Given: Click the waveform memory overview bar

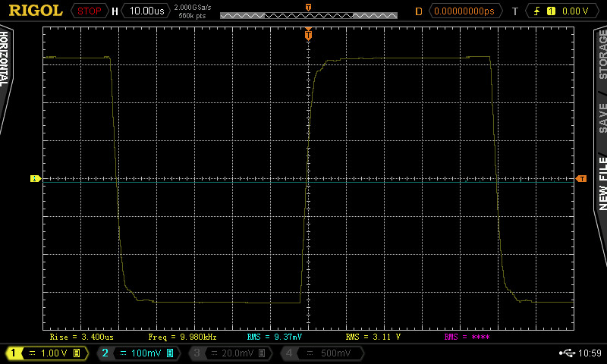Looking at the screenshot, I should pyautogui.click(x=308, y=14).
